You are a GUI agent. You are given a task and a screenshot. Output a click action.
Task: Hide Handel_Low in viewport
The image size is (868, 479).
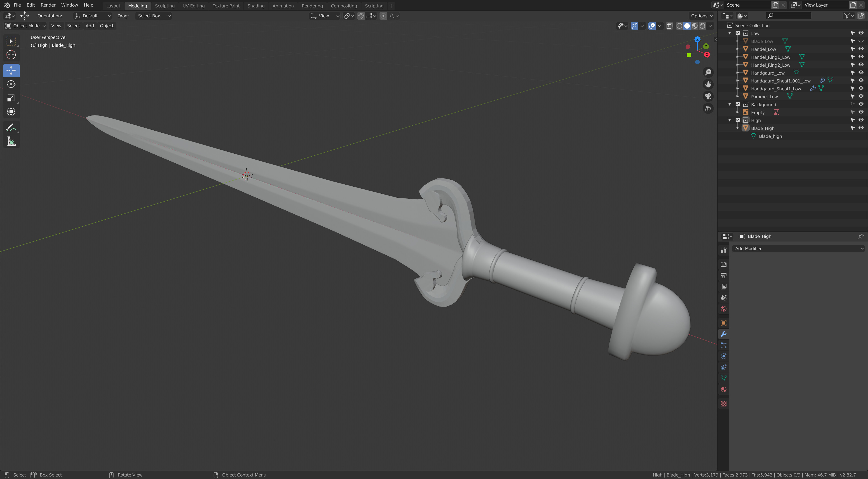(861, 49)
